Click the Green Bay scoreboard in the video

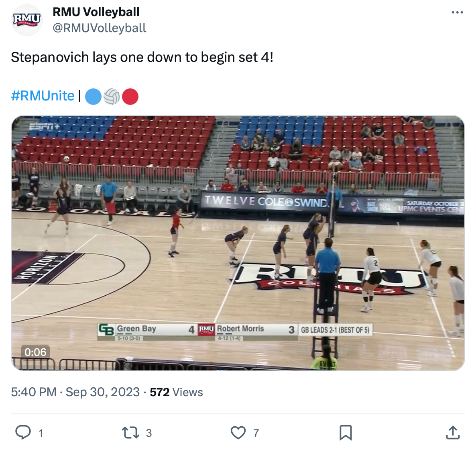point(147,332)
